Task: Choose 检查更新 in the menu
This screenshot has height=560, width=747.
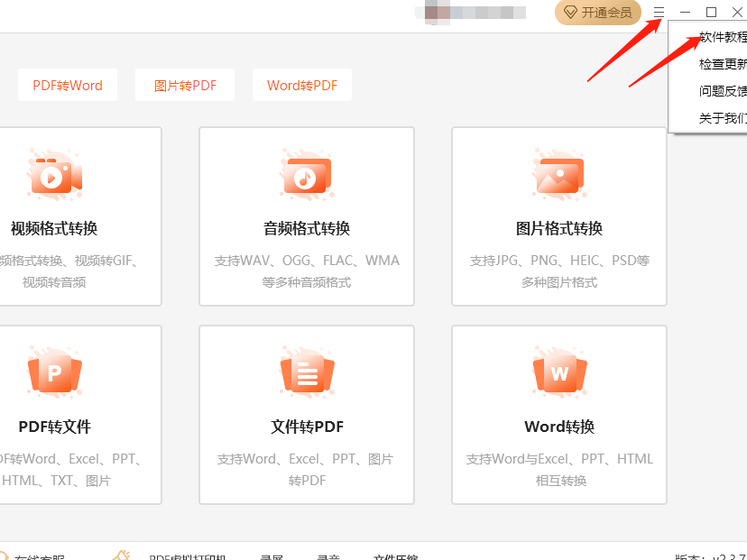Action: click(708, 64)
